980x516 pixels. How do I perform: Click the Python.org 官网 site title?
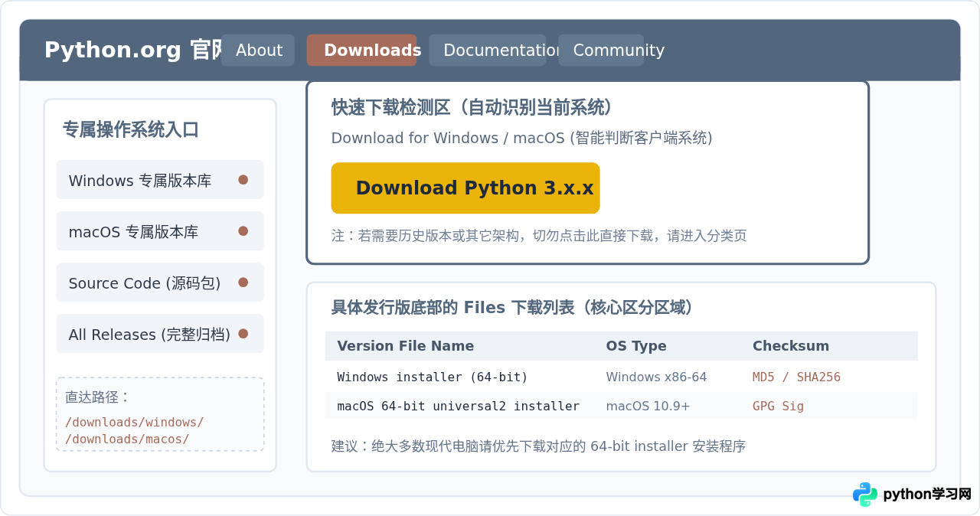133,50
